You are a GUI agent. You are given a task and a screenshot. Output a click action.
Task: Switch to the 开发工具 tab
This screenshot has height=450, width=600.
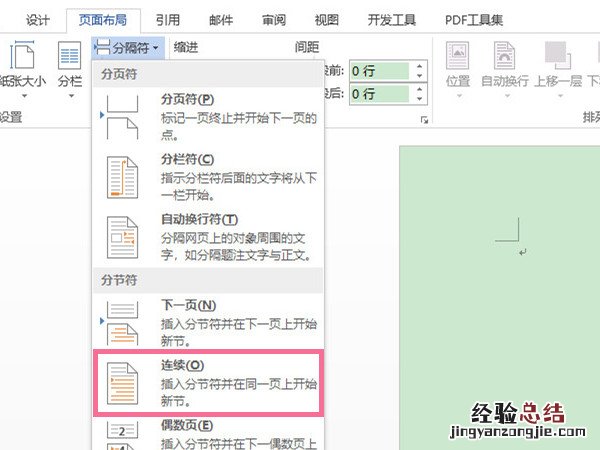[391, 20]
